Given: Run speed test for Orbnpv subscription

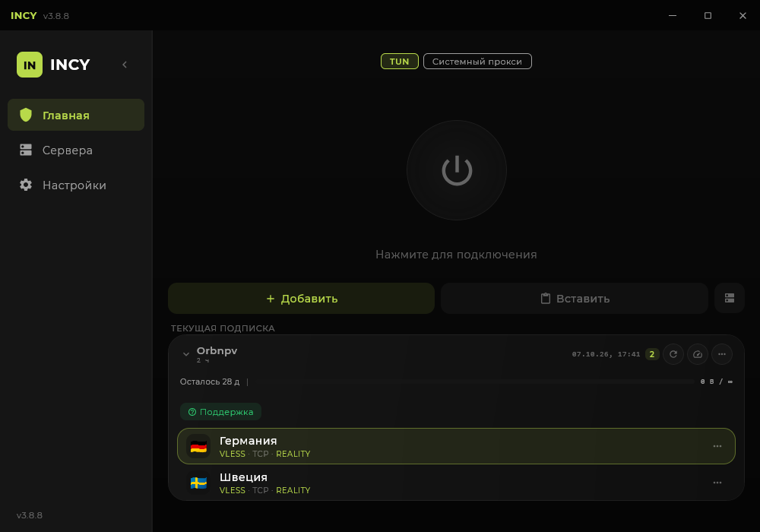Looking at the screenshot, I should (698, 354).
